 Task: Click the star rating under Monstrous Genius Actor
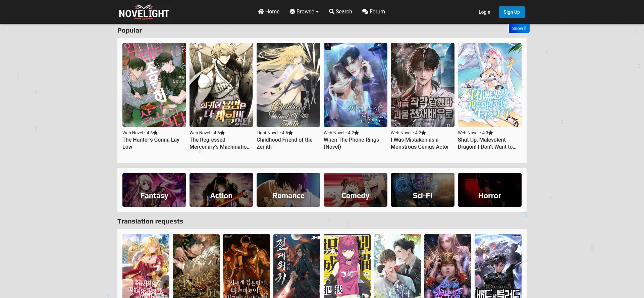pos(421,133)
